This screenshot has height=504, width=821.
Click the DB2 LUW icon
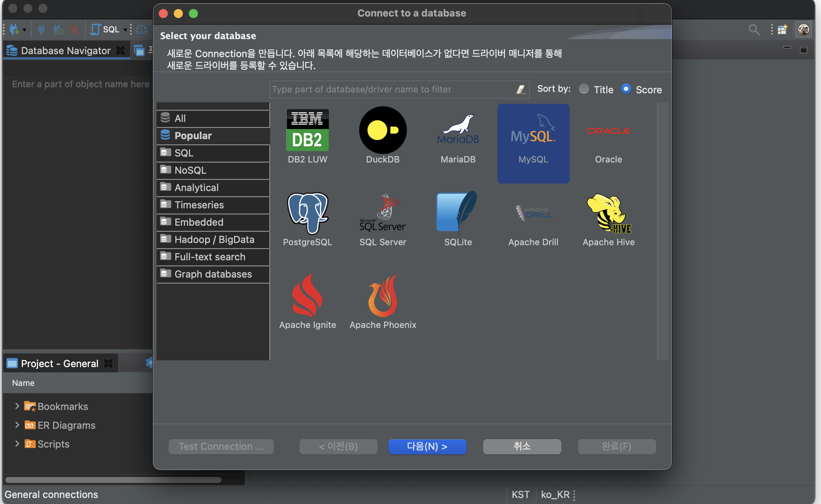[307, 130]
